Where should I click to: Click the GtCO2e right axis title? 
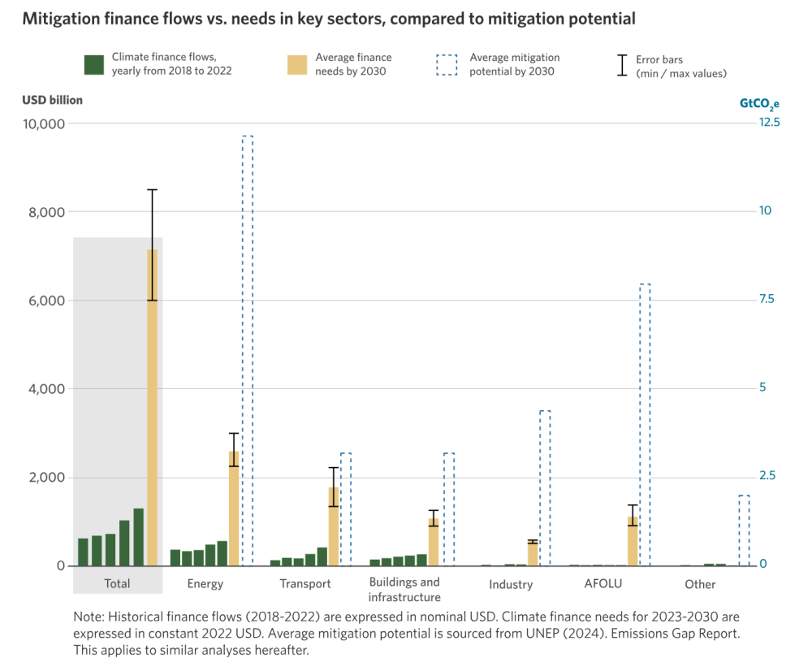click(759, 104)
